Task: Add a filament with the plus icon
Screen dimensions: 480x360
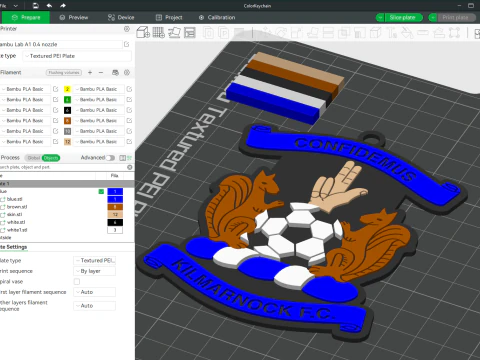Action: 90,72
